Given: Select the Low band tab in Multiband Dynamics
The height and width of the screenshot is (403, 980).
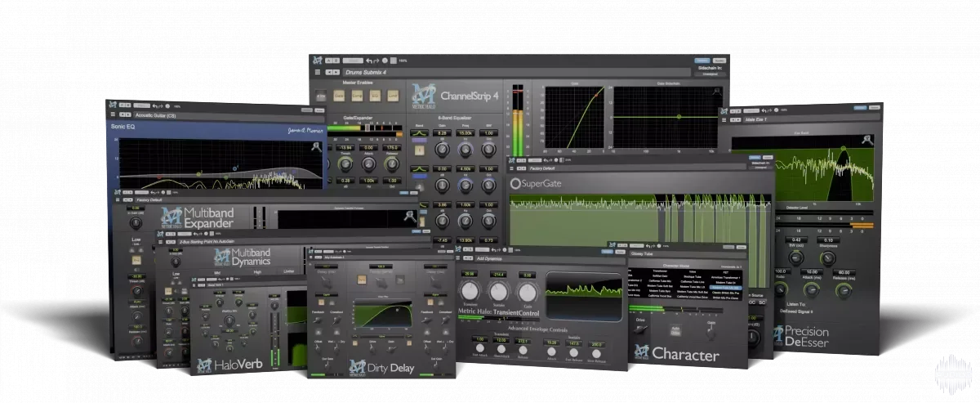Looking at the screenshot, I should click(176, 274).
